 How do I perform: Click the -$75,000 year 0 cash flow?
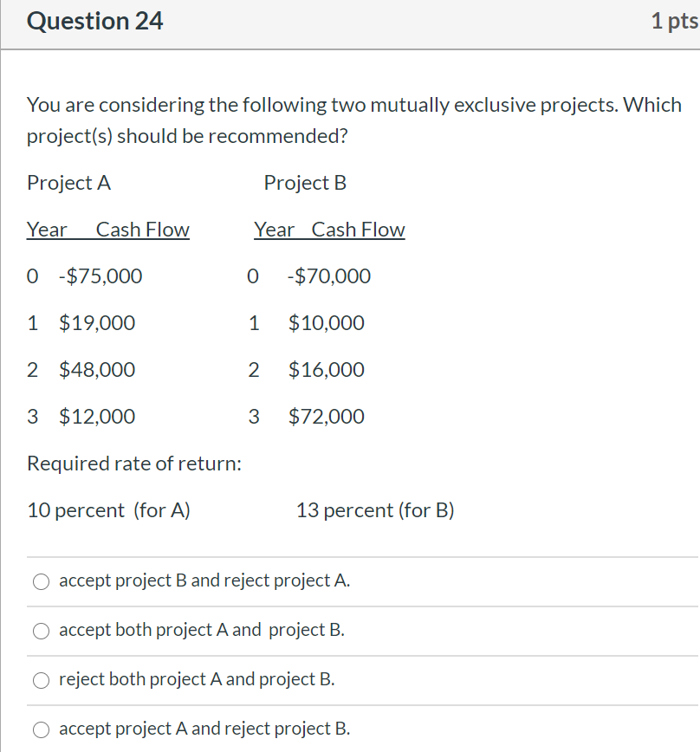100,276
